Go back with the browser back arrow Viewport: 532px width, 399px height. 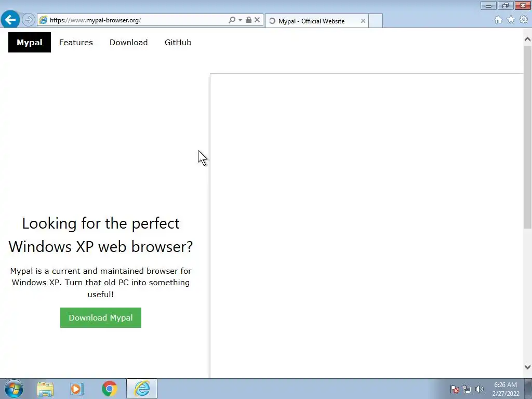click(10, 20)
